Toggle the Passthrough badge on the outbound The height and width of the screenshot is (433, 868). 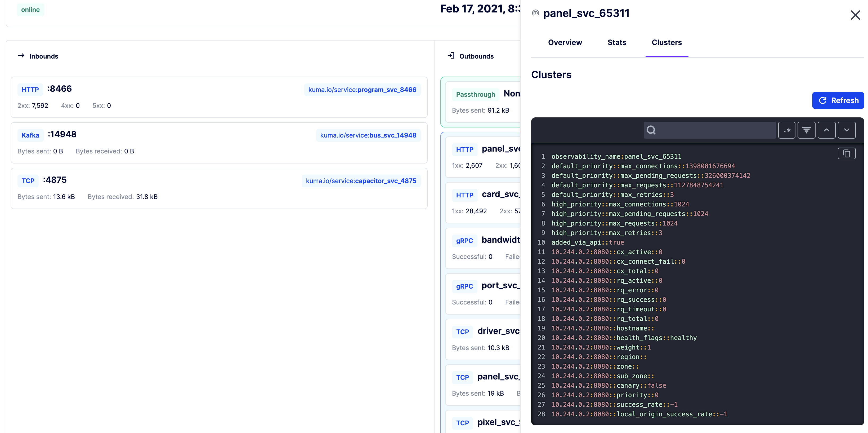[475, 94]
